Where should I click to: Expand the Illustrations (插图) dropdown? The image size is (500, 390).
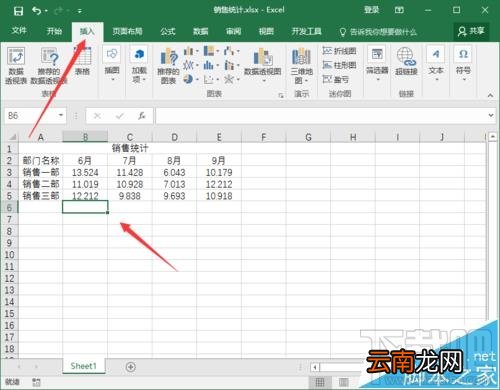113,80
